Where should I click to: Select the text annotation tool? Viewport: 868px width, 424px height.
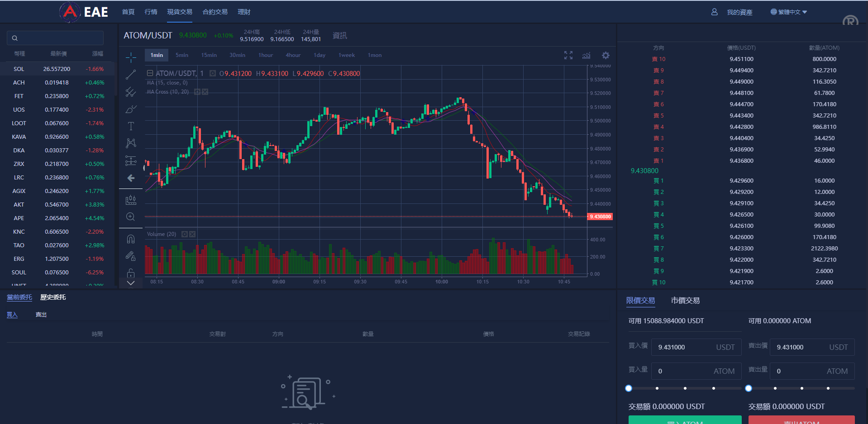[x=131, y=126]
